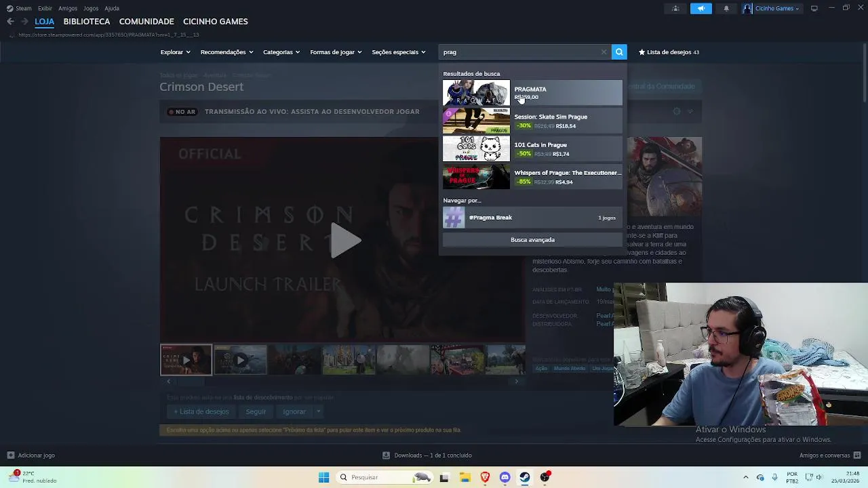The image size is (868, 488).
Task: Click the Seguir button
Action: tap(256, 411)
